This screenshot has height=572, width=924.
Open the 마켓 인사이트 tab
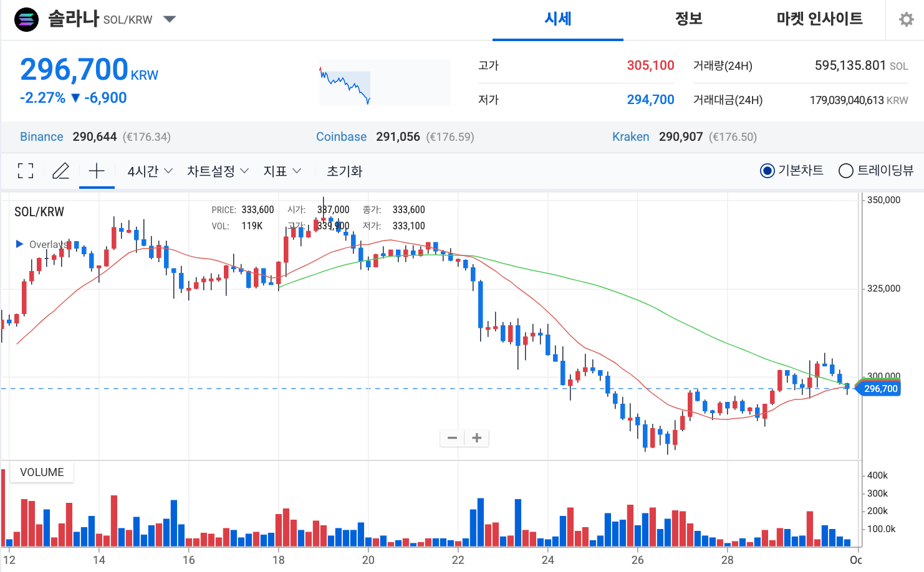(x=819, y=19)
